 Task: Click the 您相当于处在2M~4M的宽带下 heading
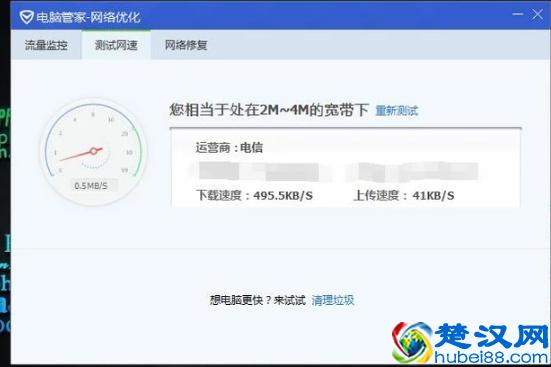269,110
